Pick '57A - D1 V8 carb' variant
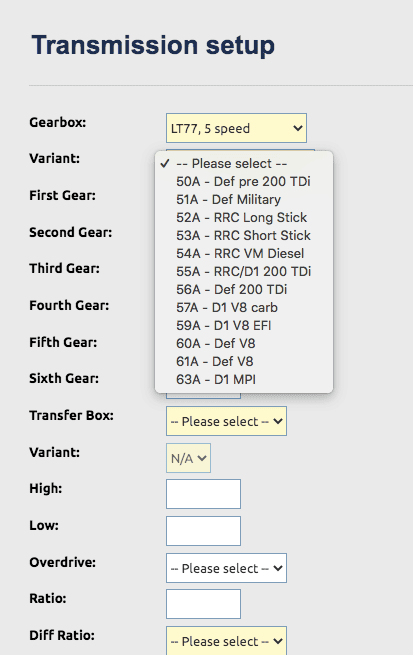Image resolution: width=413 pixels, height=655 pixels. 244,307
